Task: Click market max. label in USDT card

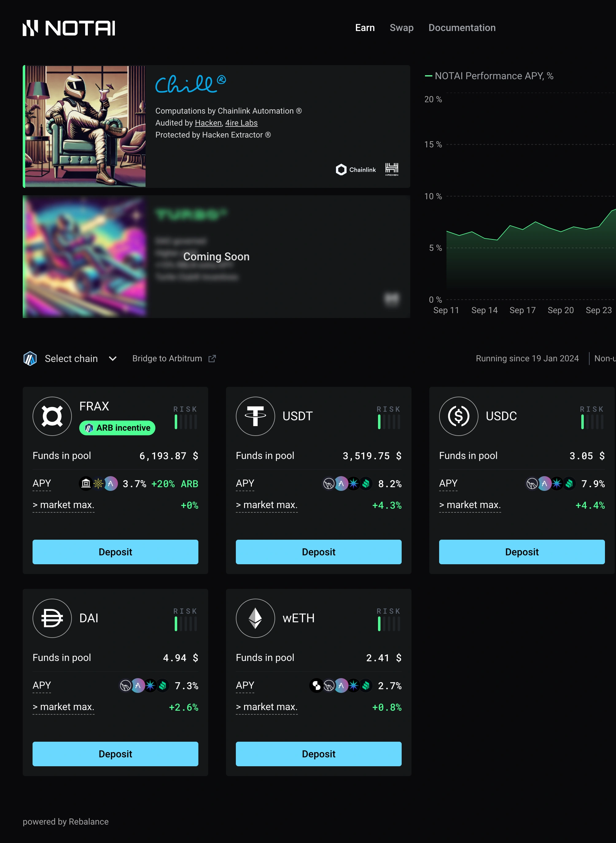Action: click(x=267, y=505)
